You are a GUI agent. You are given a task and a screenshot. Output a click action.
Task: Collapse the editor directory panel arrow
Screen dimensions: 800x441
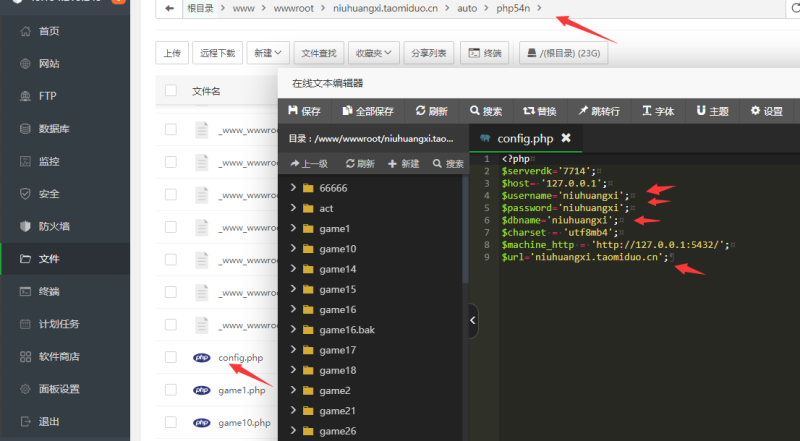tap(473, 321)
